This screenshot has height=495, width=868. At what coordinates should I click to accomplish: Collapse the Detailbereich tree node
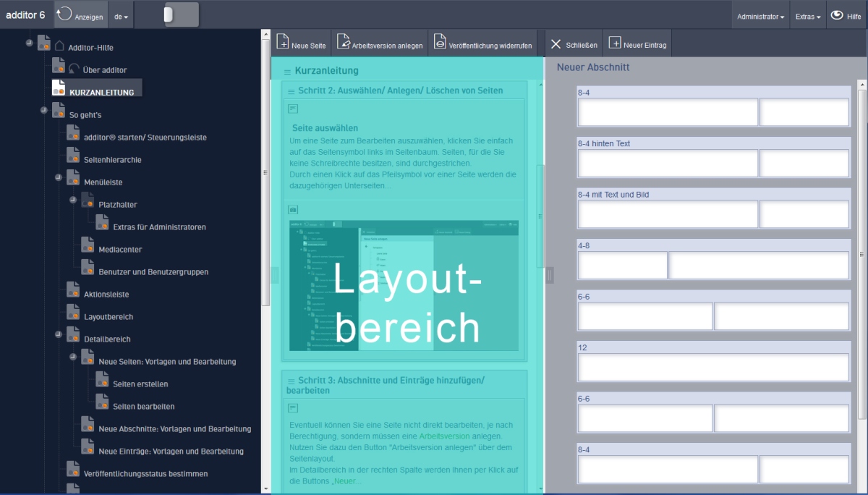click(x=58, y=334)
